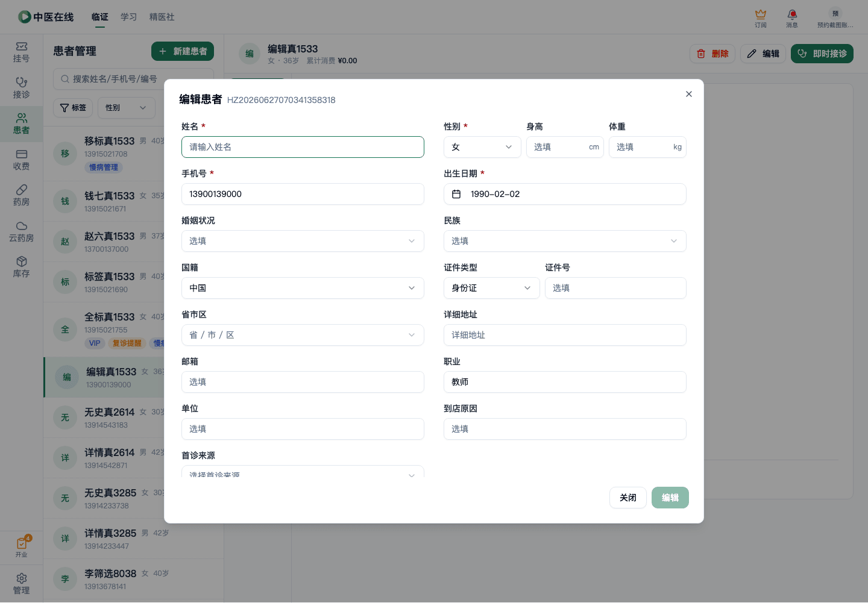Select patient 详情真3285 in list
Viewport: 868px width, 603px height.
104,539
